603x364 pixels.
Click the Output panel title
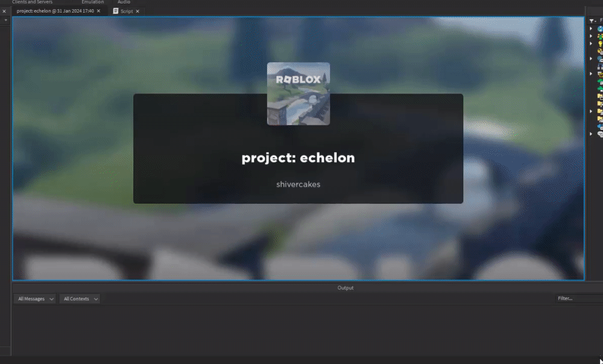[x=346, y=288]
